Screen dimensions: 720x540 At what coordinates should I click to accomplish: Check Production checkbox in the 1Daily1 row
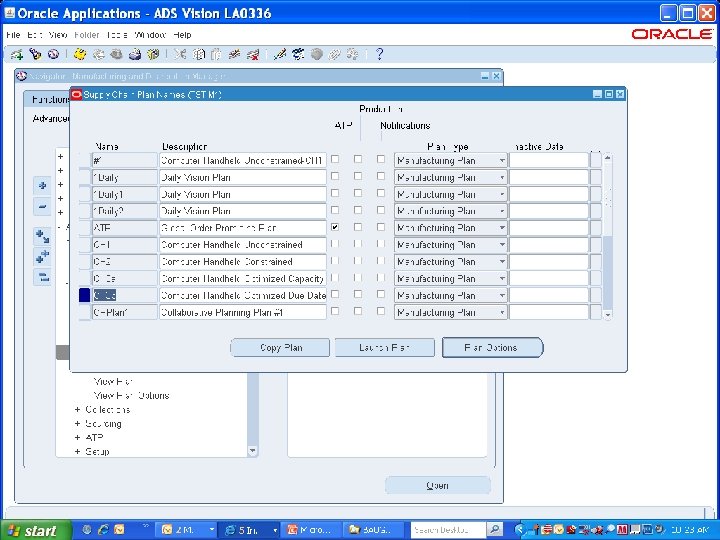[358, 193]
